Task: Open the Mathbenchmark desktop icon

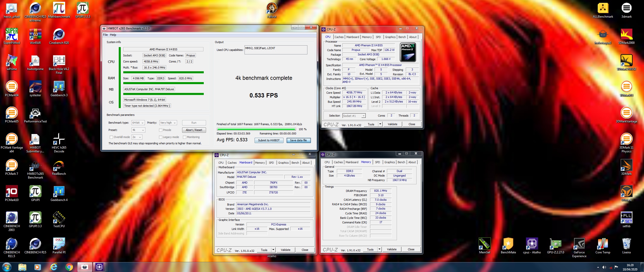Action: 59,10
